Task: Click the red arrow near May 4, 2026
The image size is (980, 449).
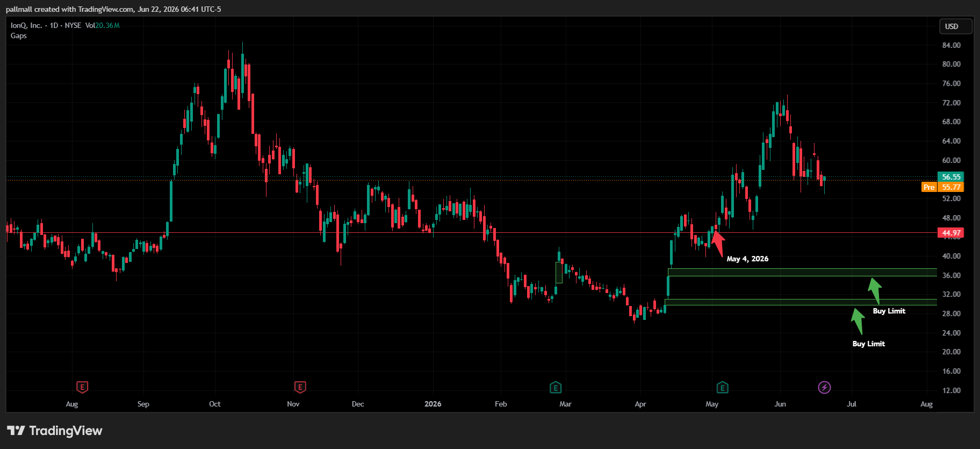Action: pos(718,244)
